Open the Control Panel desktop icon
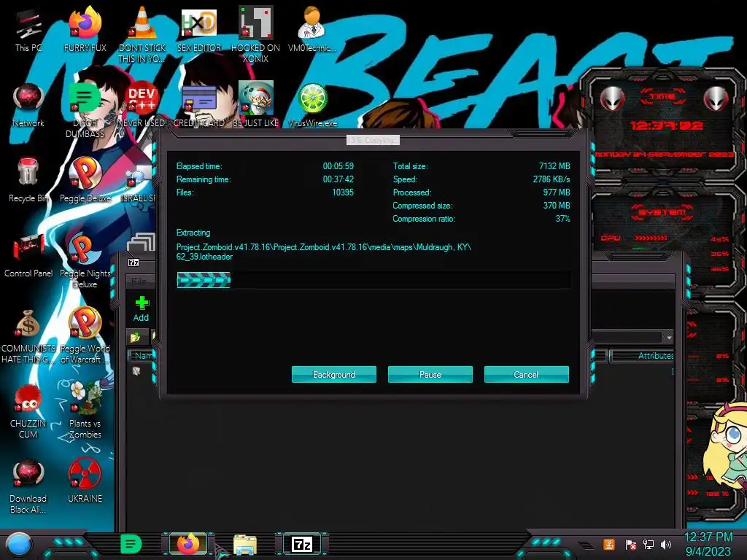The width and height of the screenshot is (747, 560). coord(28,255)
